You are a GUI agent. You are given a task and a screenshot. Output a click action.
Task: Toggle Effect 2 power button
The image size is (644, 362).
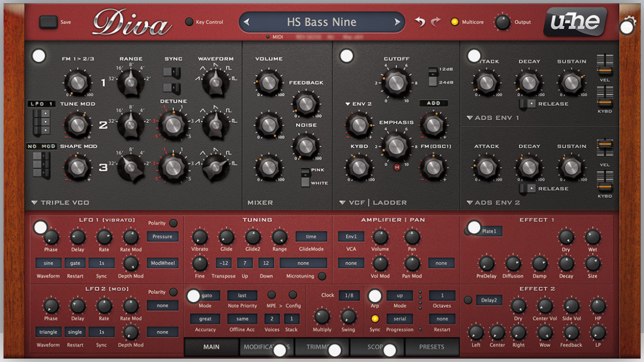tap(468, 300)
